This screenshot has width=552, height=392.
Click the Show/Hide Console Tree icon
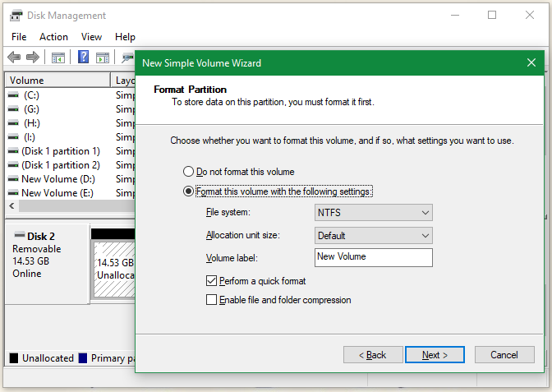coord(58,58)
